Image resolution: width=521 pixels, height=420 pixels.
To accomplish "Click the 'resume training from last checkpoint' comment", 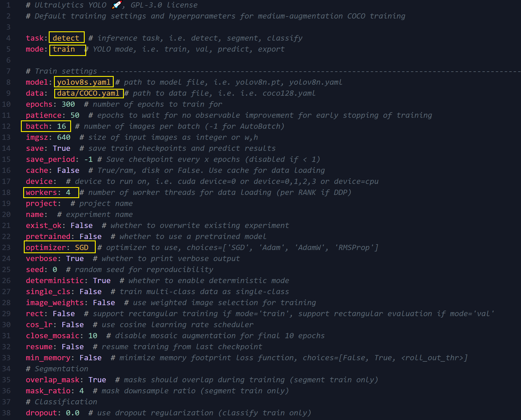I will click(x=182, y=347).
